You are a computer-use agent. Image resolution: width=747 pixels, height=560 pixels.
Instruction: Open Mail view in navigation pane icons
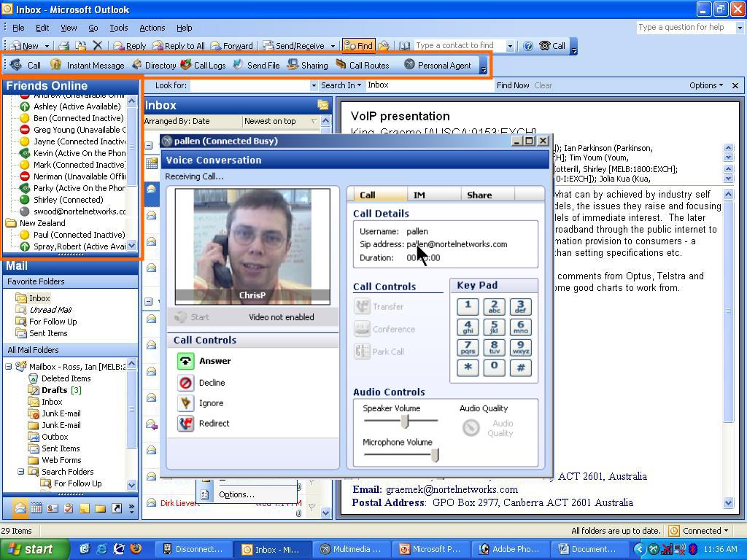pos(20,508)
